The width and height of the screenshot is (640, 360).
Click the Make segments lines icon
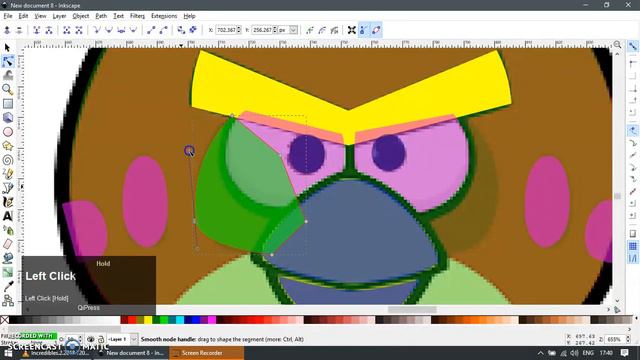(x=151, y=30)
